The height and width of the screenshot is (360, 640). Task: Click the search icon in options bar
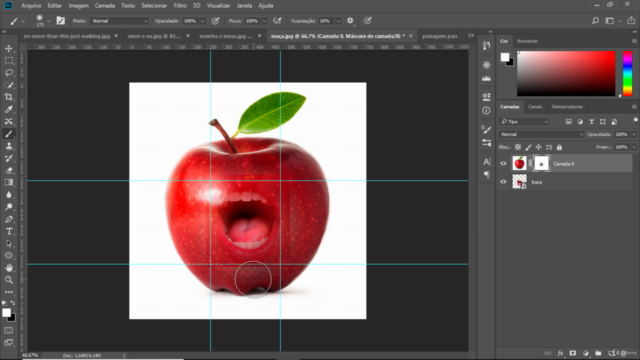pyautogui.click(x=595, y=21)
